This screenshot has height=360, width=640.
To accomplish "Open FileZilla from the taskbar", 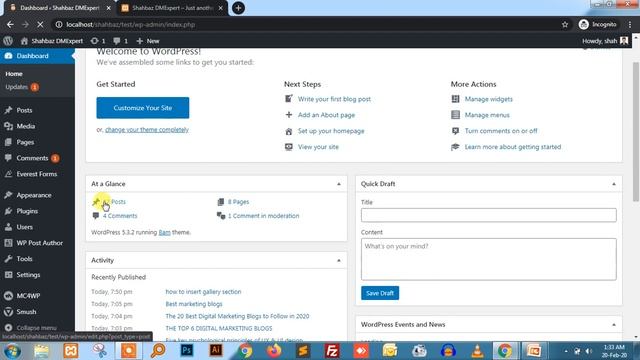I will tap(332, 351).
